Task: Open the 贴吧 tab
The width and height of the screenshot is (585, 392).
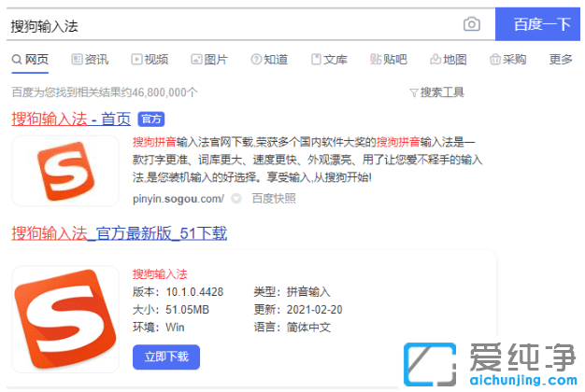Action: tap(389, 60)
